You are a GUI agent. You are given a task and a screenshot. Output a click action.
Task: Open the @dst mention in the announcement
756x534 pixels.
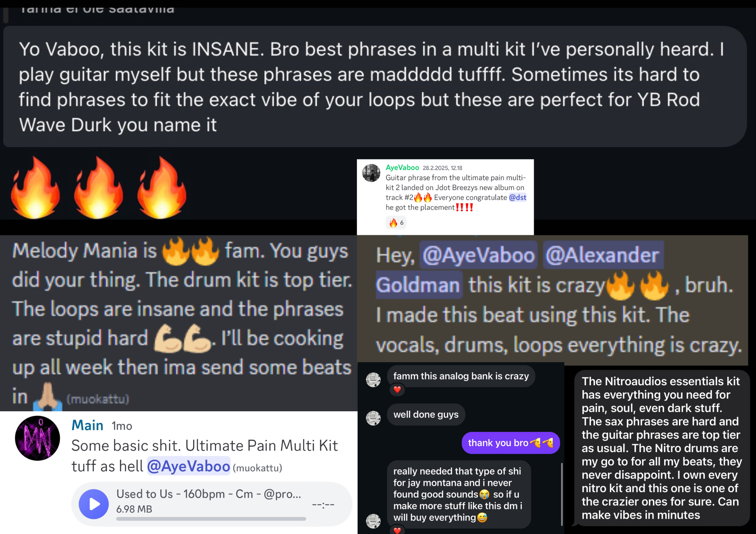tap(517, 198)
